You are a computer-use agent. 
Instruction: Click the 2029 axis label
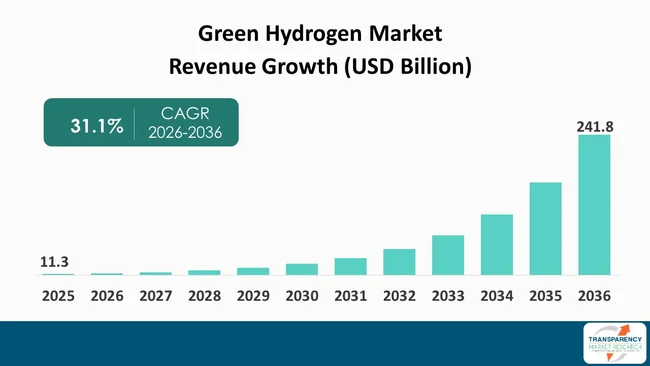(x=253, y=296)
